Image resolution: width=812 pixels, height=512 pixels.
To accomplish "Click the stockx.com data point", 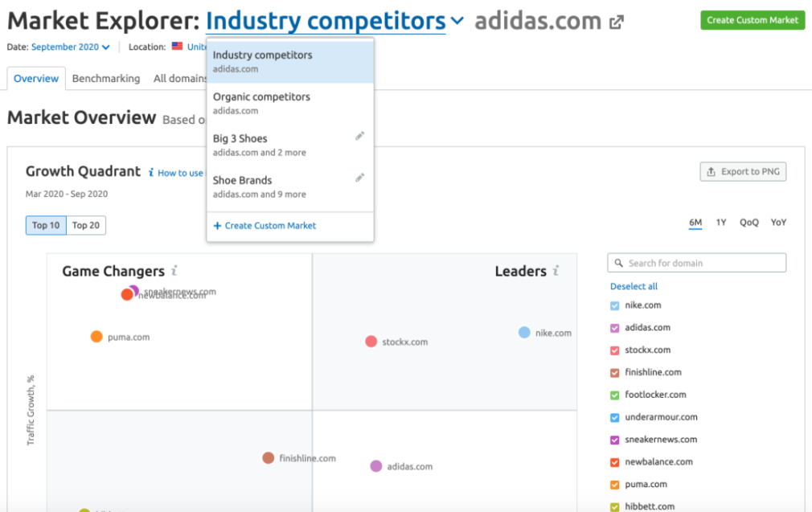I will 371,342.
